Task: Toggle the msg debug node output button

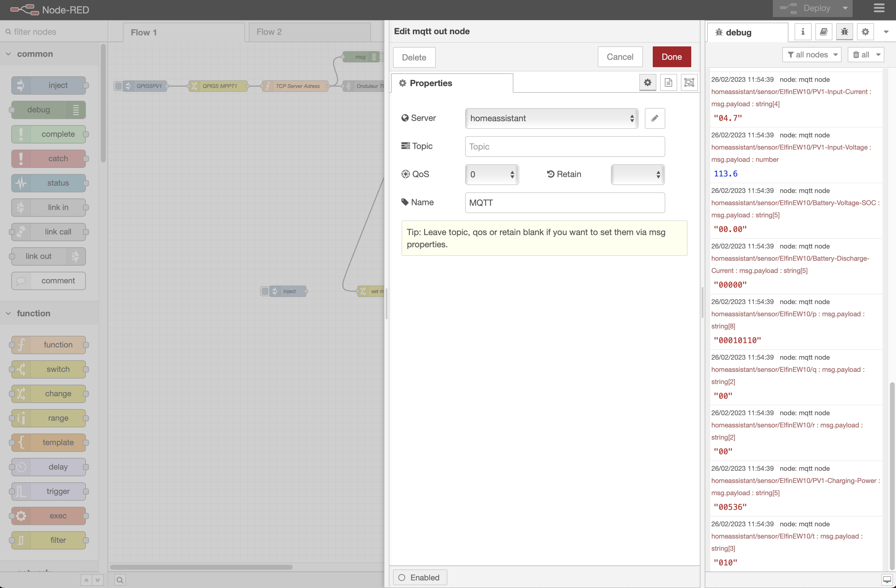Action: 382,57
